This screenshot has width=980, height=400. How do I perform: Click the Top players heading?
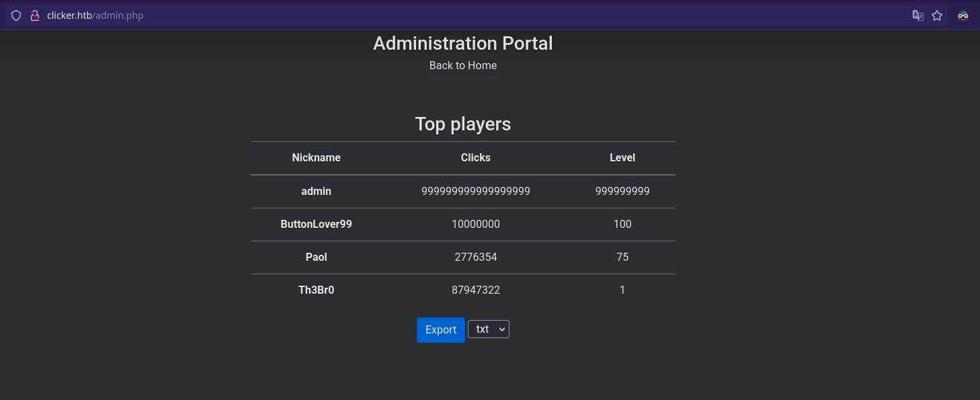pos(463,124)
